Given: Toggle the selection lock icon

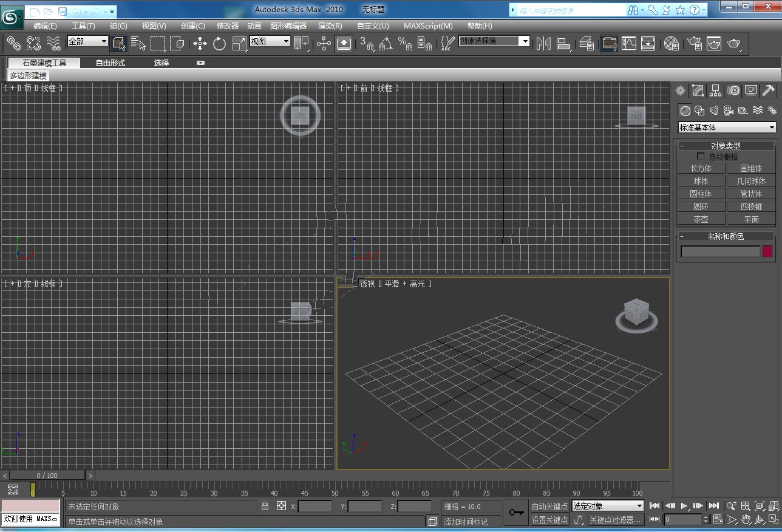Looking at the screenshot, I should click(x=265, y=506).
